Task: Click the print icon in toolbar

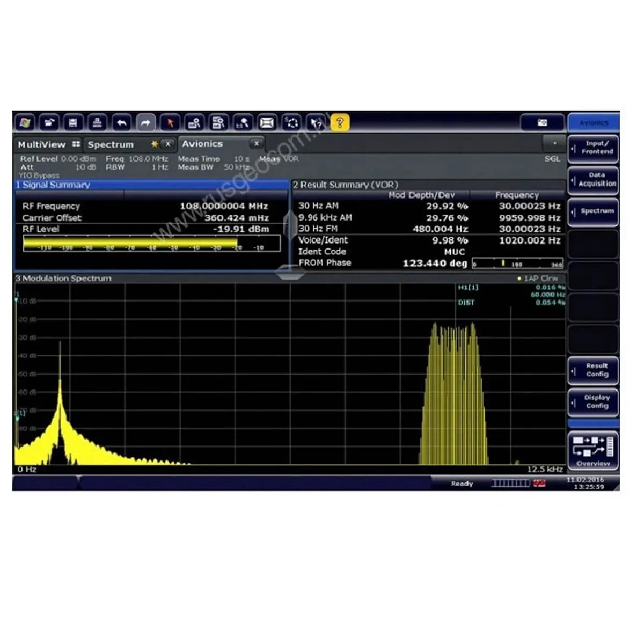Action: tap(97, 123)
